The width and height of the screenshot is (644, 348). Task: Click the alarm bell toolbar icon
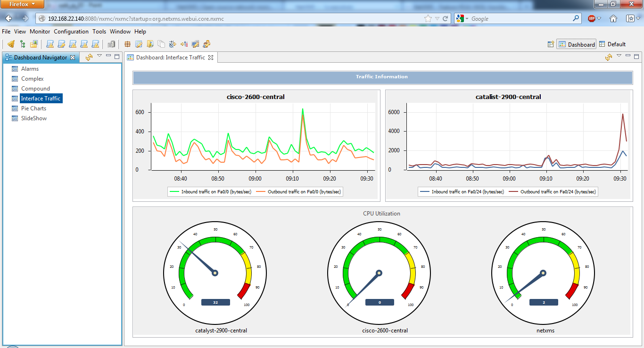(11, 44)
